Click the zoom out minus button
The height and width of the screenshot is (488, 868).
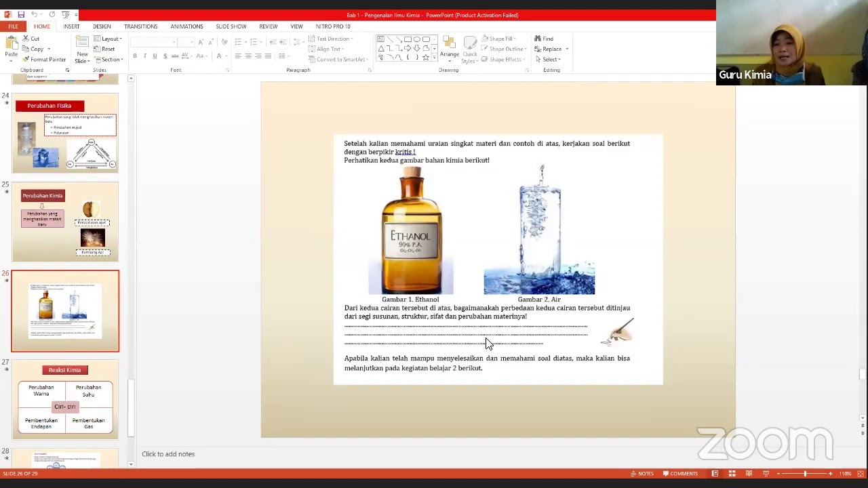(x=779, y=474)
